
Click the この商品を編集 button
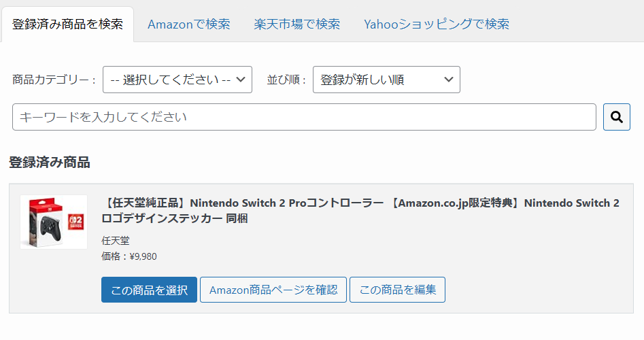tap(397, 290)
